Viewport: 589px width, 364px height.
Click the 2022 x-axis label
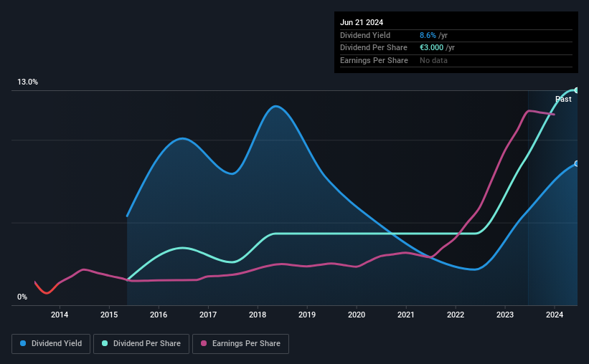point(456,315)
